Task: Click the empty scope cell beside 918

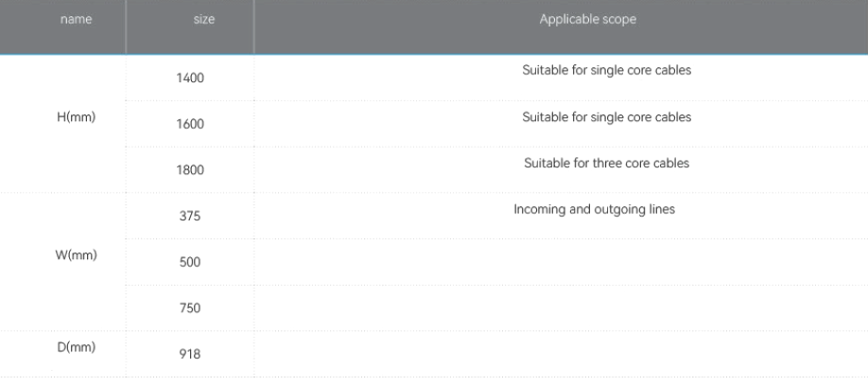Action: [x=561, y=354]
